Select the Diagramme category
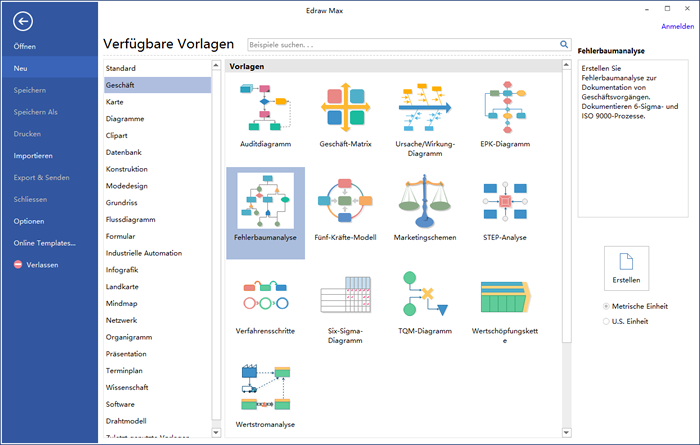 [157, 119]
